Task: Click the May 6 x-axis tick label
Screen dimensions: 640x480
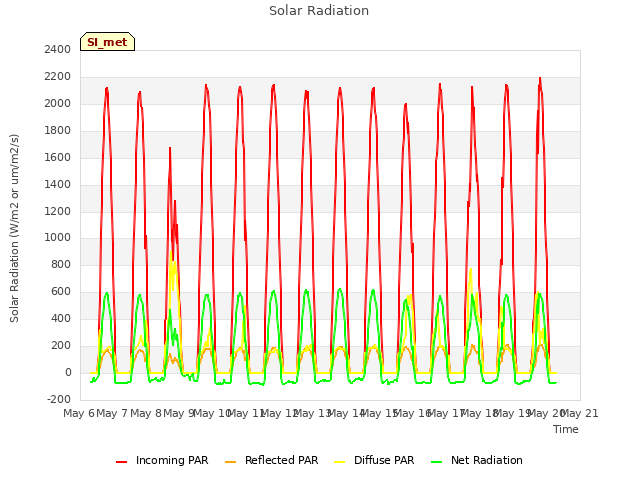Action: (x=79, y=414)
